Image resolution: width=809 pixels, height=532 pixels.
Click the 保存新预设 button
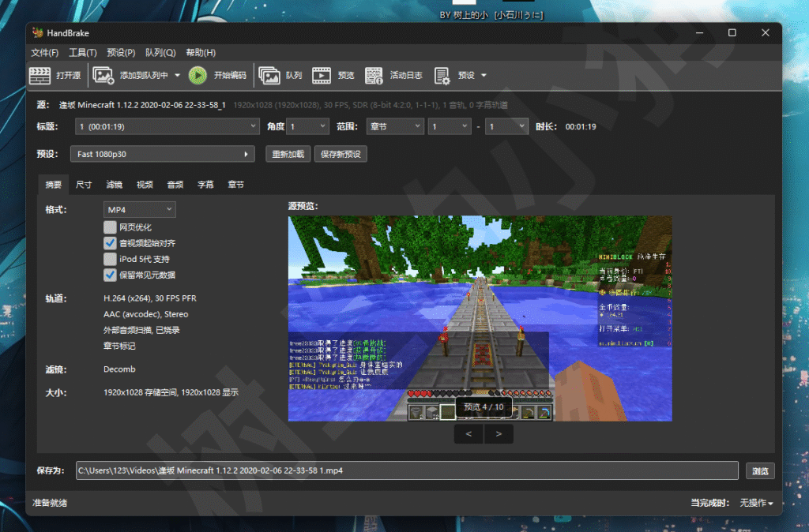click(x=341, y=154)
